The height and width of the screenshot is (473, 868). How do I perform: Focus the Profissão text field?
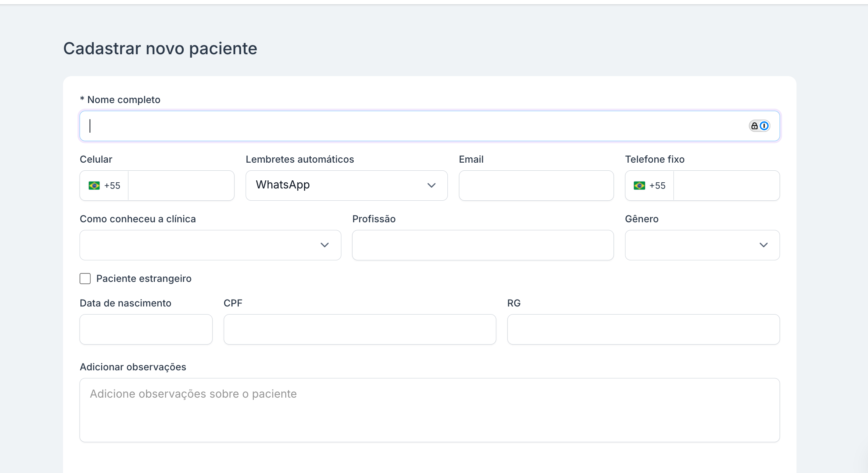[x=482, y=245]
